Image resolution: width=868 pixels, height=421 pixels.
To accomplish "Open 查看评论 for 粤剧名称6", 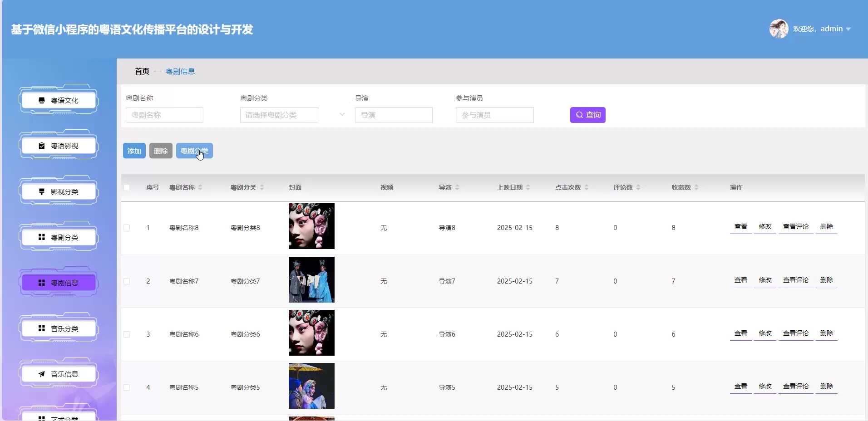I will tap(795, 333).
